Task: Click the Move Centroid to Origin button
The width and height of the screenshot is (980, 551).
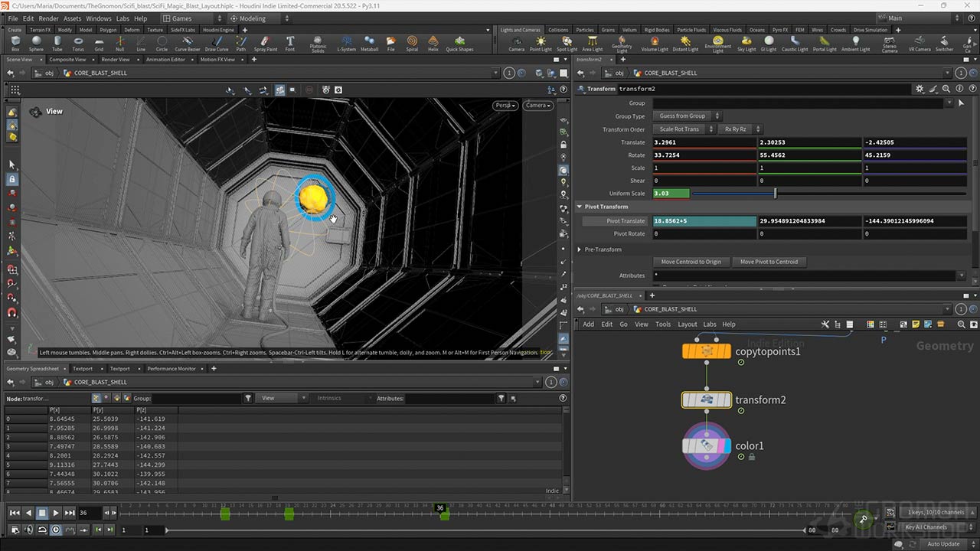Action: [x=691, y=262]
